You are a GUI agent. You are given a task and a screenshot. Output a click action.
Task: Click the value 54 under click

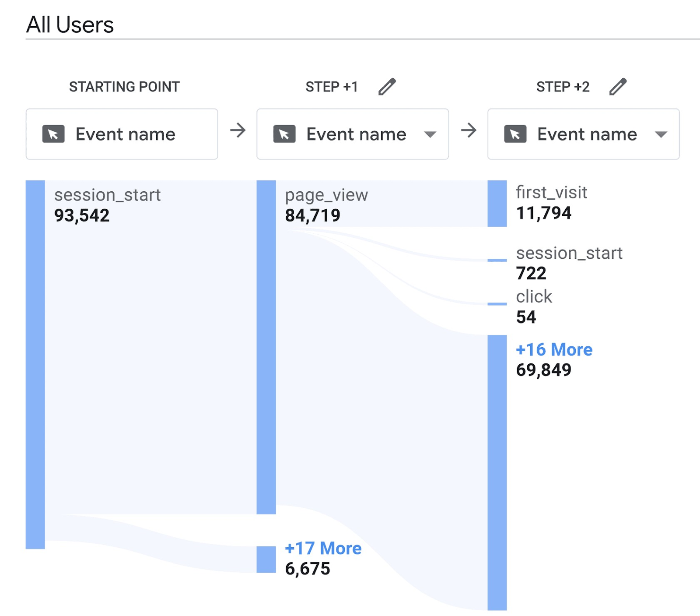pyautogui.click(x=526, y=317)
